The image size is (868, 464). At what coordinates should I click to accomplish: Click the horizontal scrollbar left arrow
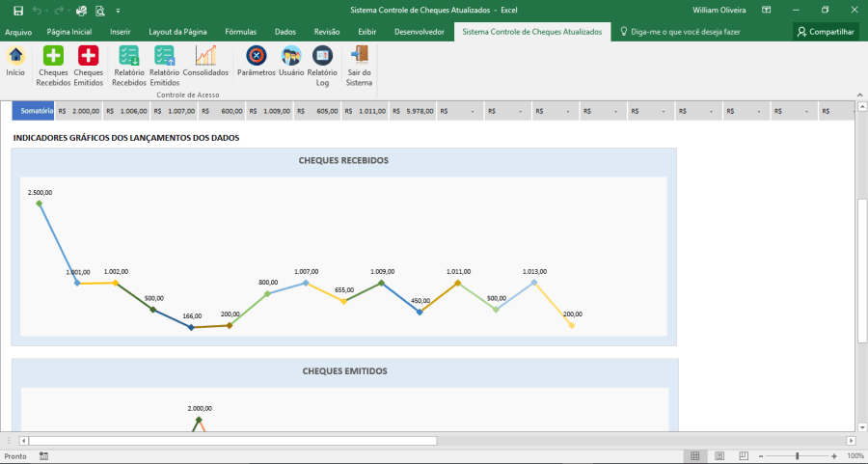pyautogui.click(x=23, y=441)
